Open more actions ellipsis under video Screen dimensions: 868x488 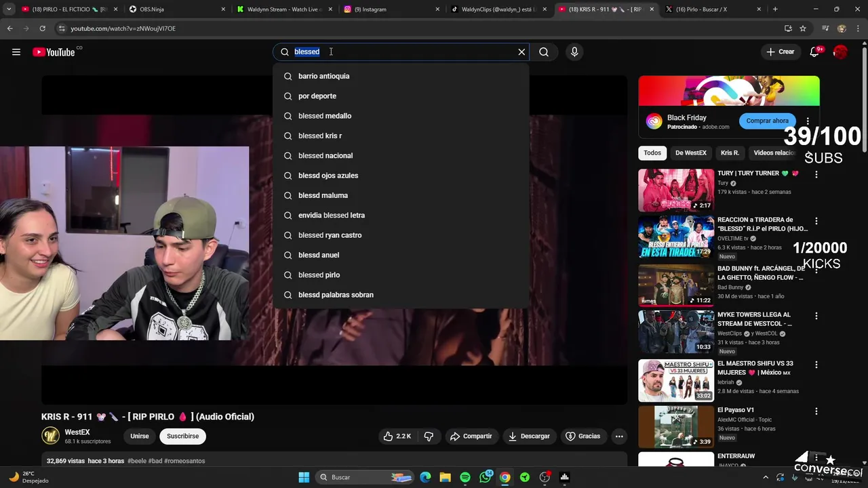619,436
